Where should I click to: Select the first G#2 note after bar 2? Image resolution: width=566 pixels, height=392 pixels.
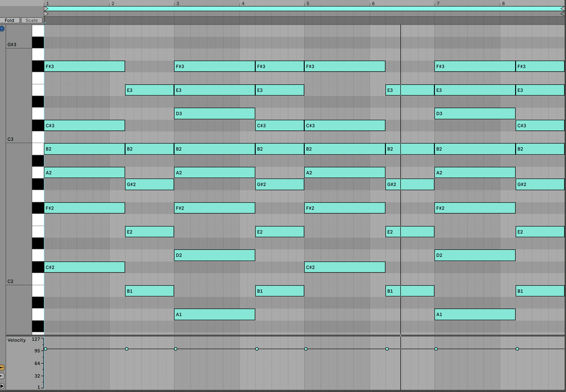150,184
